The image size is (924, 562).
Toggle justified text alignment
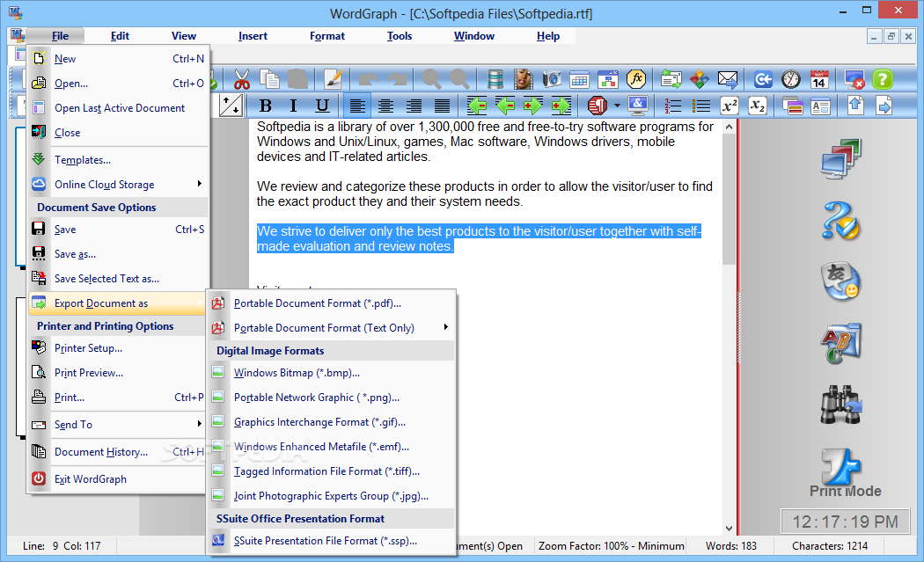pos(442,106)
